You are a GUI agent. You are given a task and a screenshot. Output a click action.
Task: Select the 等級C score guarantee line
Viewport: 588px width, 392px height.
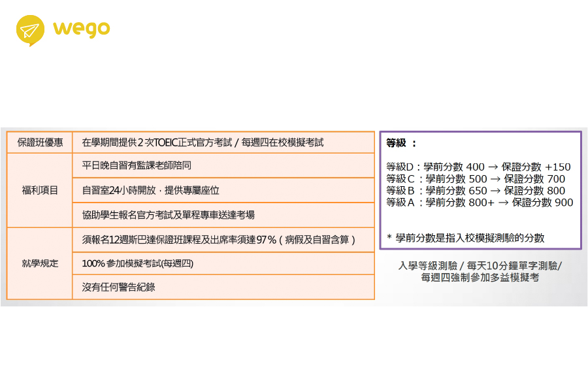coord(476,179)
